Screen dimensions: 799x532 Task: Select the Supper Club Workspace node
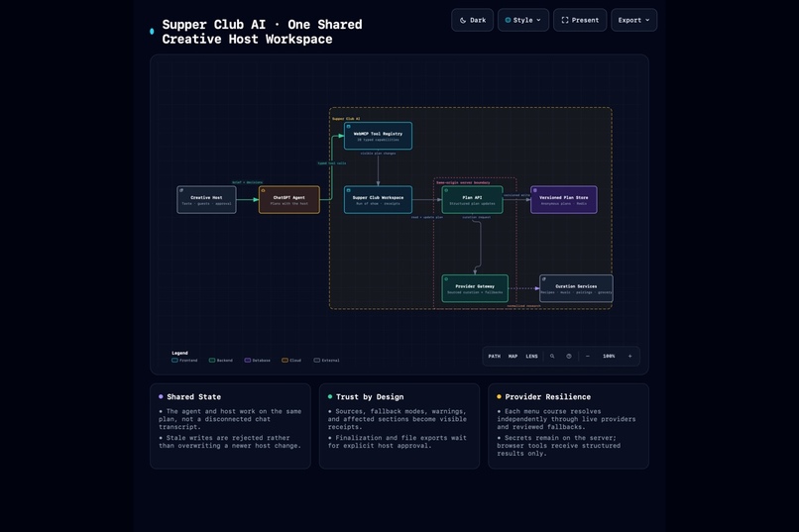point(378,199)
